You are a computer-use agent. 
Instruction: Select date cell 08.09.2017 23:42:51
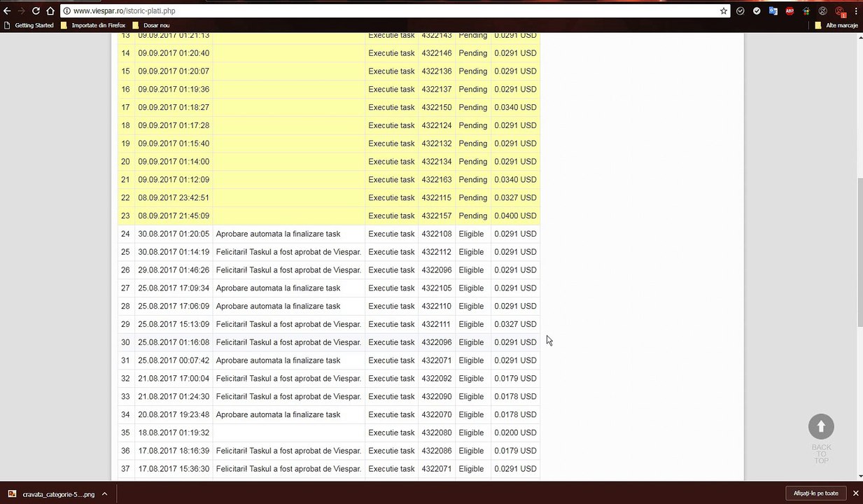click(x=174, y=197)
